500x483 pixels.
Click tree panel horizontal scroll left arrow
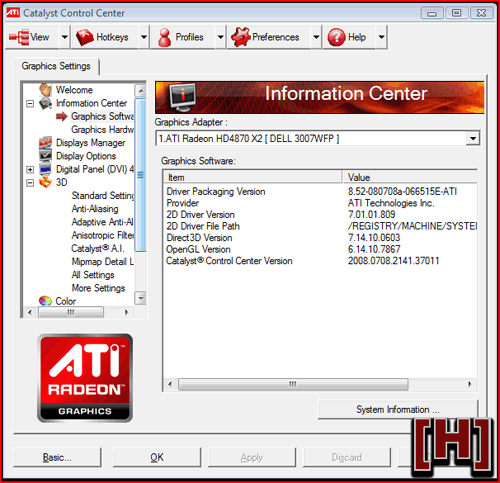[30, 312]
